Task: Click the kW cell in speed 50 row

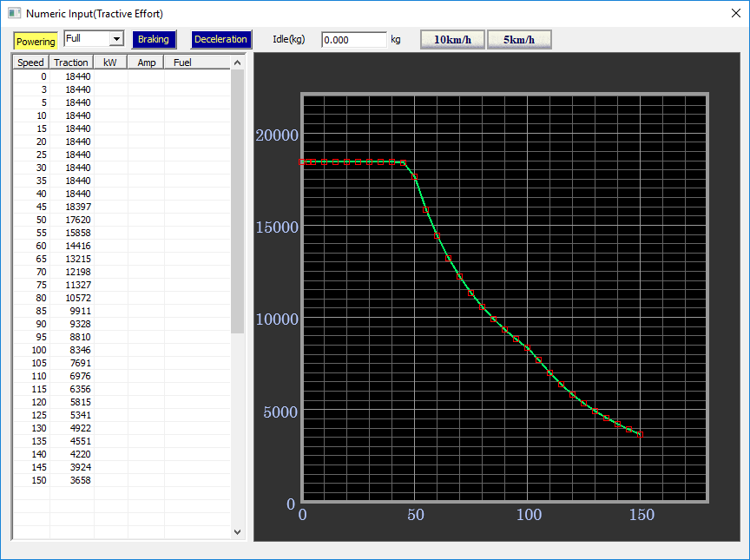Action: [110, 220]
